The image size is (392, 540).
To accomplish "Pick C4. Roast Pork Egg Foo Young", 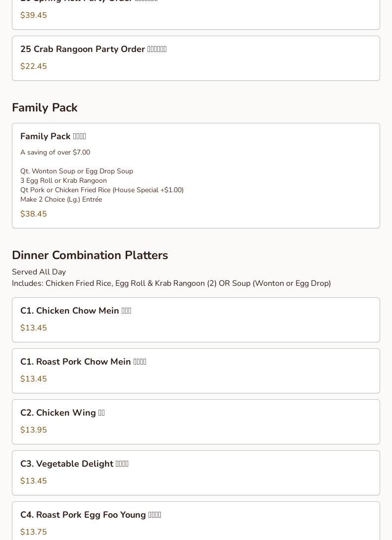I will [91, 515].
